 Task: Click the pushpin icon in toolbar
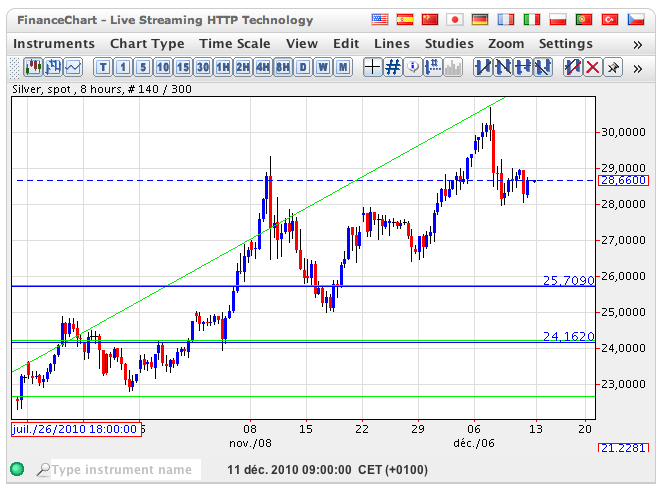coord(613,67)
